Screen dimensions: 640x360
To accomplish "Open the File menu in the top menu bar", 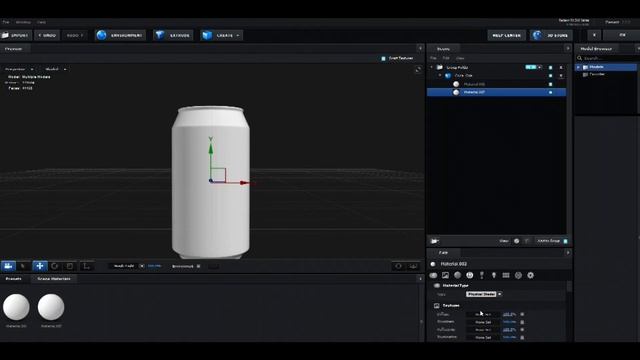I will 6,22.
